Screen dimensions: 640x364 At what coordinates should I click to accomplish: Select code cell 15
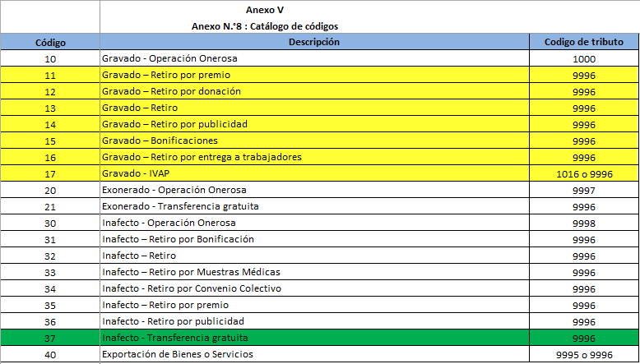click(50, 141)
